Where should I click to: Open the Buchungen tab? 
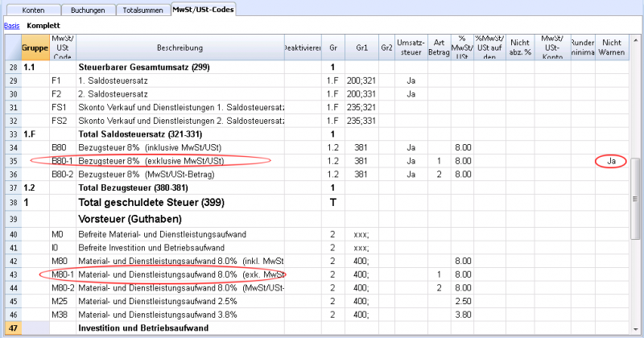[x=88, y=10]
